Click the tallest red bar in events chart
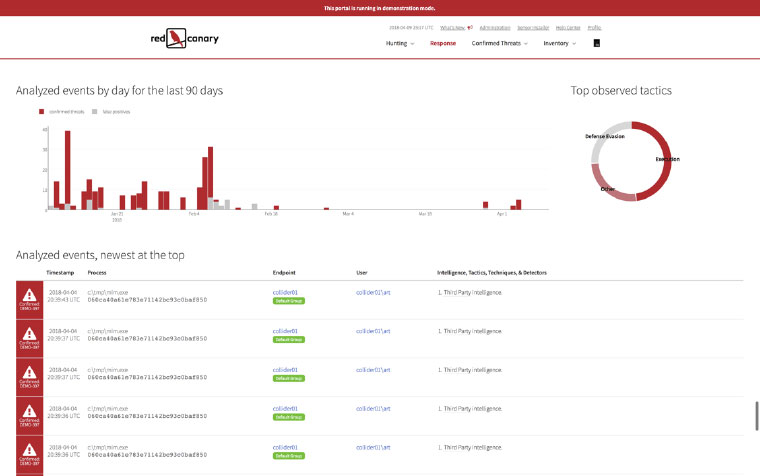Image resolution: width=760 pixels, height=476 pixels. (x=67, y=170)
